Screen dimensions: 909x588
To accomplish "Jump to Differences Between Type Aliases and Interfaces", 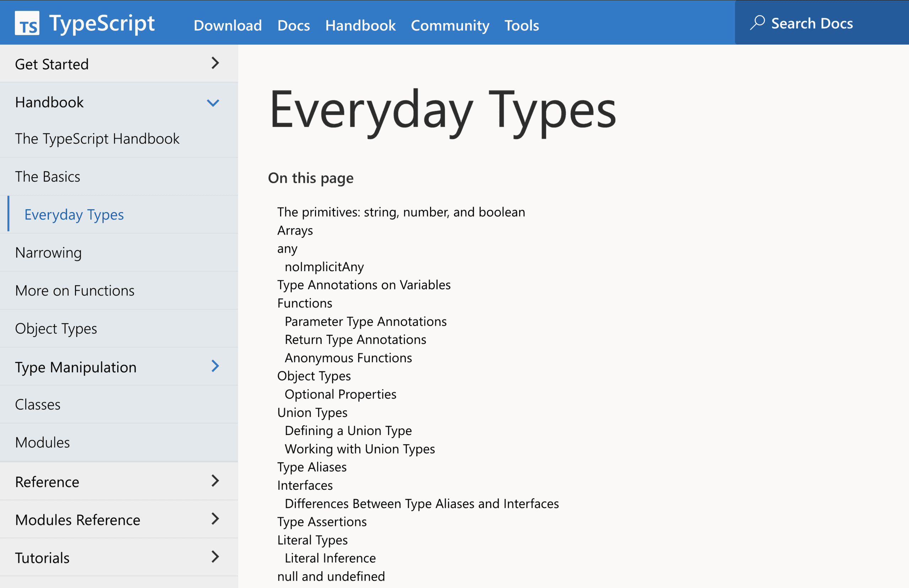I will click(x=421, y=503).
